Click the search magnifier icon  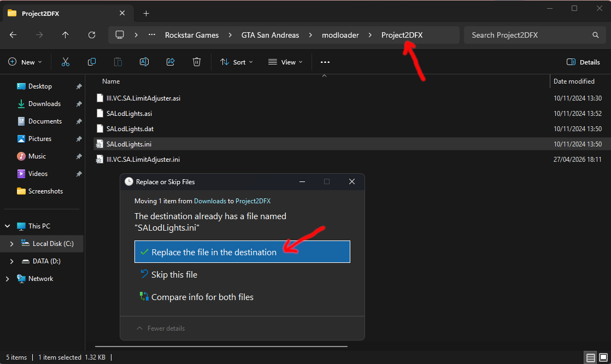[x=595, y=35]
